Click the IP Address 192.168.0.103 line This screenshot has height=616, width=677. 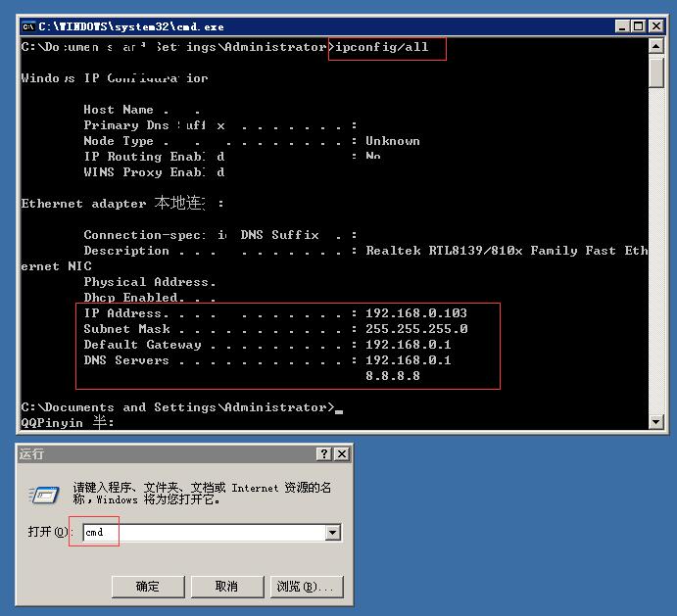tap(275, 313)
